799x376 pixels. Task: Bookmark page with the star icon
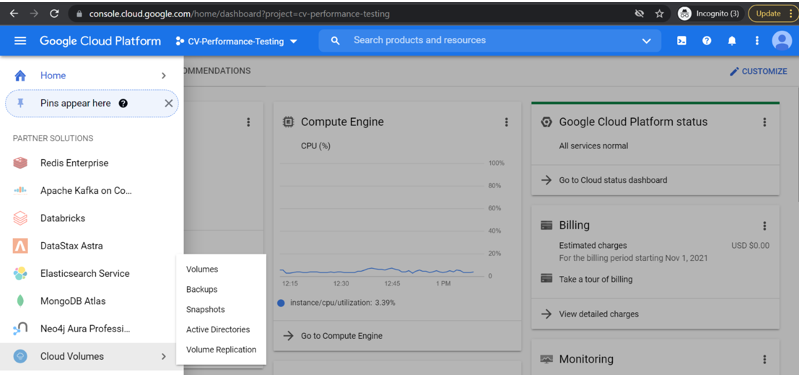coord(659,14)
